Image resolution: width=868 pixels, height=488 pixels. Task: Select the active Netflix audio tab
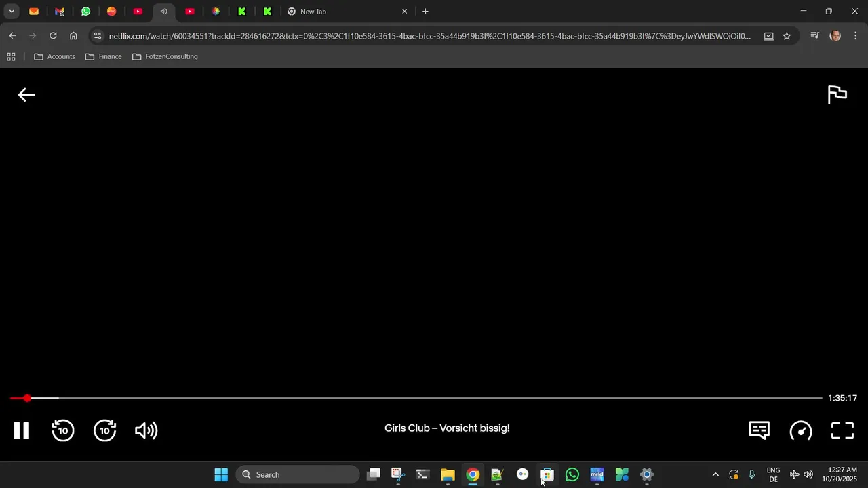coord(163,12)
